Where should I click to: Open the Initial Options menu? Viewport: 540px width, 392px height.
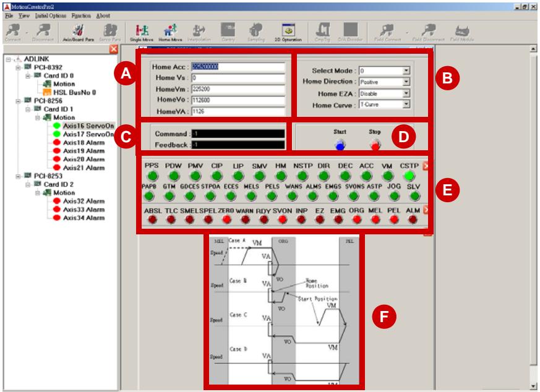51,16
